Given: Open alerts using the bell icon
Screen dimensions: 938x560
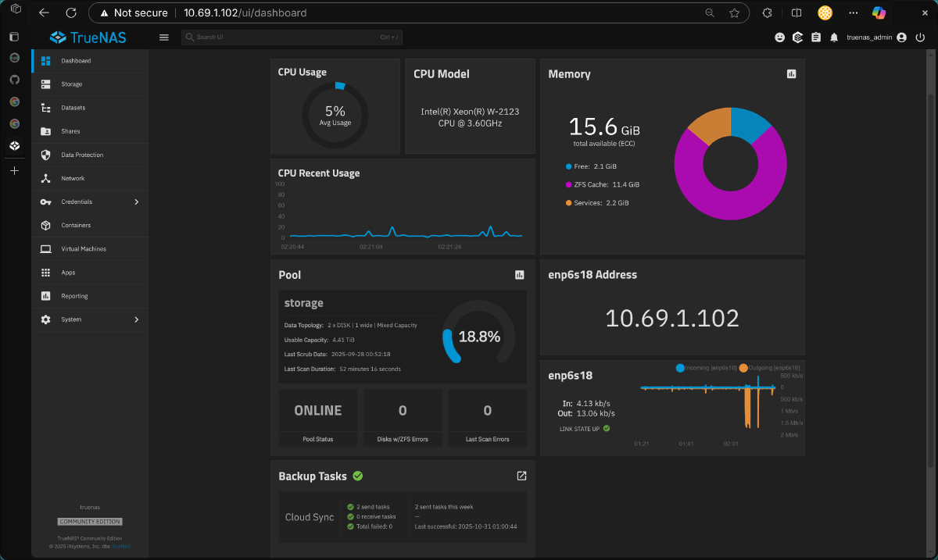Looking at the screenshot, I should click(834, 37).
